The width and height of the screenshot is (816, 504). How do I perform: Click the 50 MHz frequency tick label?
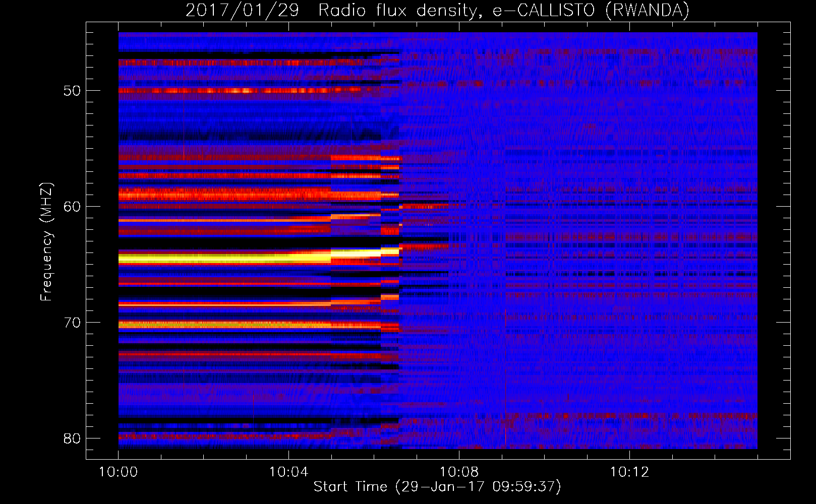[x=72, y=91]
